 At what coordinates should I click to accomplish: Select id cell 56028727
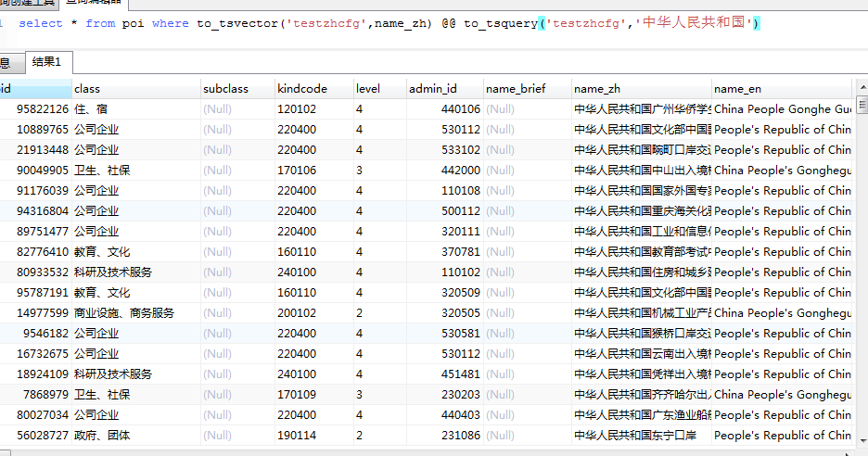click(x=35, y=436)
